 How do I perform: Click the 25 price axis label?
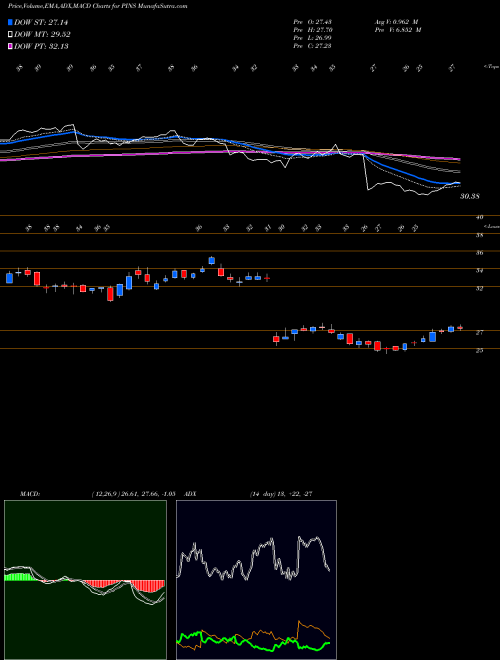coord(479,351)
